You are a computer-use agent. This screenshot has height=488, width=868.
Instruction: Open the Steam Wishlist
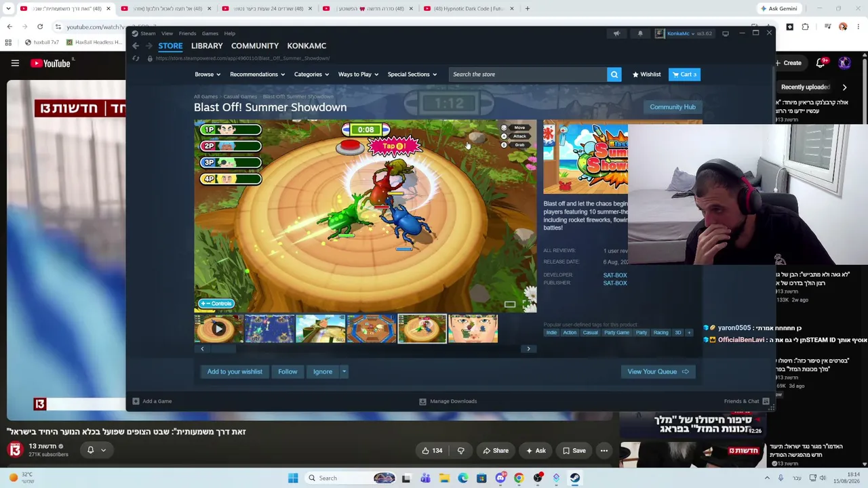click(x=646, y=75)
